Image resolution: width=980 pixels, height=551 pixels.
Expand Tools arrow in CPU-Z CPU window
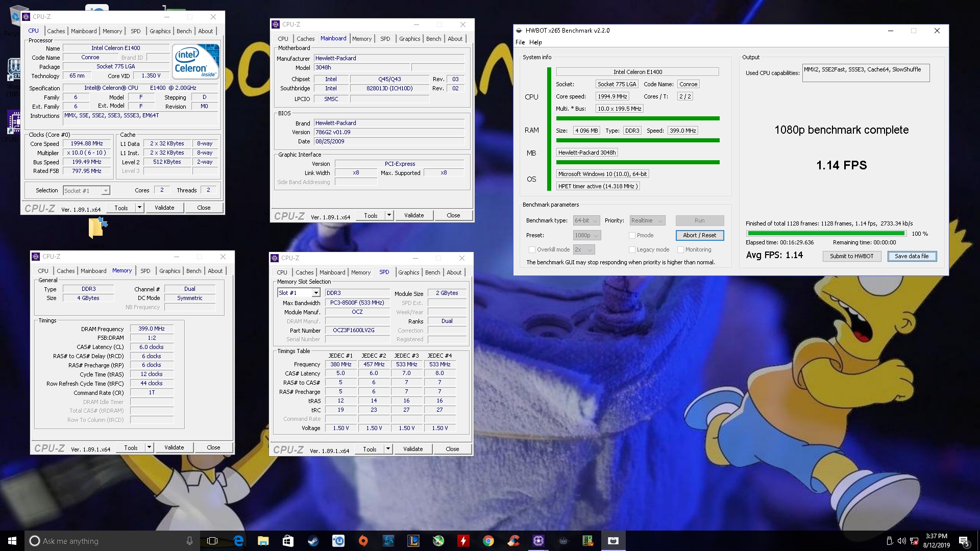coord(139,208)
